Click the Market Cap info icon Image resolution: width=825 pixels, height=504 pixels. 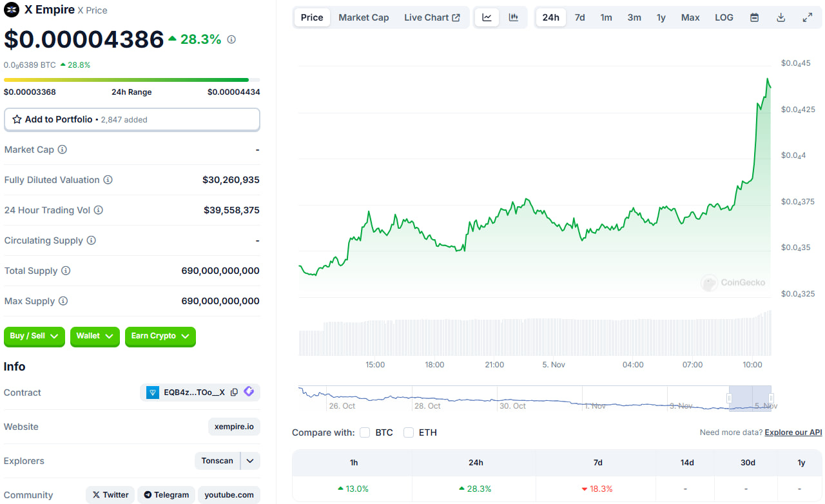pyautogui.click(x=63, y=150)
